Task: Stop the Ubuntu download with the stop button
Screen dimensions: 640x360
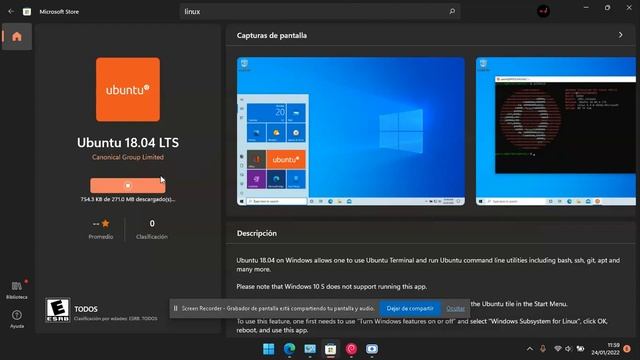Action: pyautogui.click(x=128, y=186)
